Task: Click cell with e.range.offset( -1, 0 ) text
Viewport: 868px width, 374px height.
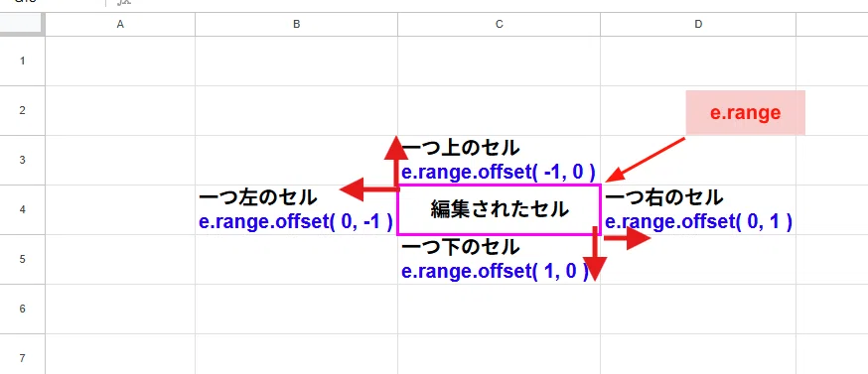Action: pos(499,160)
